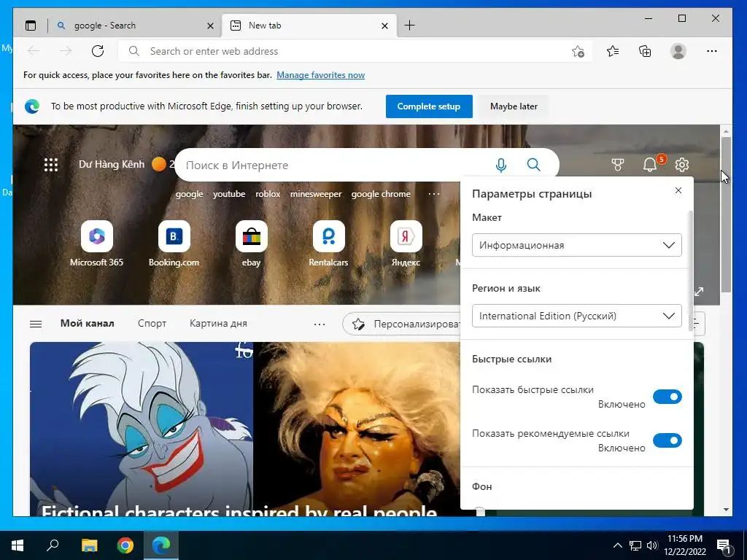
Task: Expand the background image arrows icon
Action: [699, 292]
